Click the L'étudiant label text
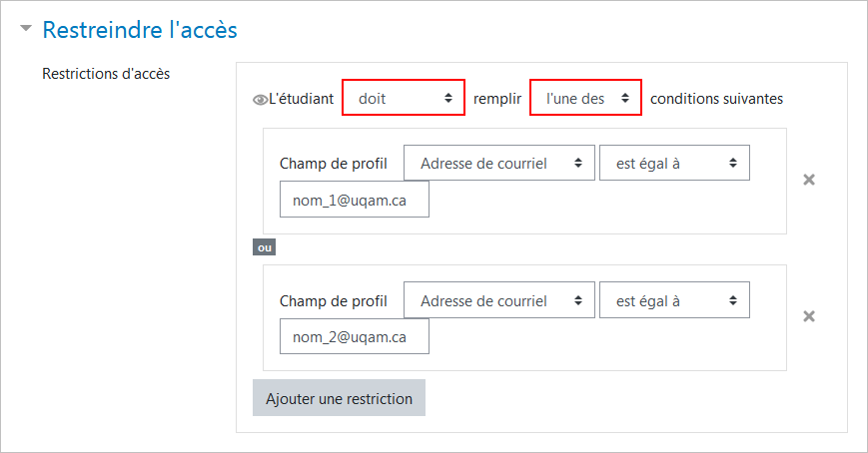This screenshot has width=868, height=453. (301, 99)
